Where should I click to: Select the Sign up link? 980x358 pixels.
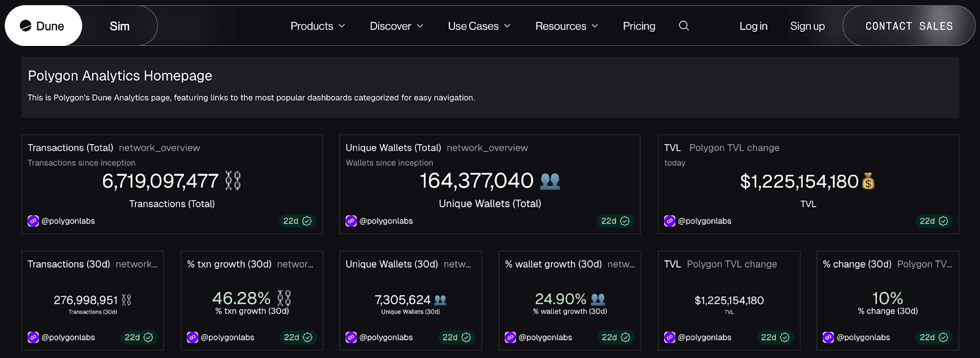(x=807, y=26)
